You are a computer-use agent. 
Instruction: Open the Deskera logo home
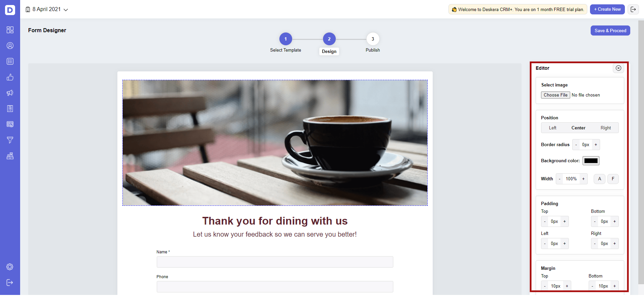pyautogui.click(x=10, y=10)
